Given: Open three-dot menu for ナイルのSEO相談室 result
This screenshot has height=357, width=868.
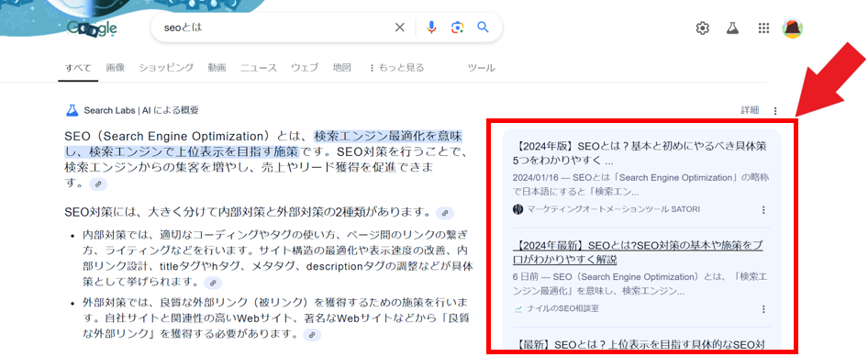Looking at the screenshot, I should click(x=763, y=309).
